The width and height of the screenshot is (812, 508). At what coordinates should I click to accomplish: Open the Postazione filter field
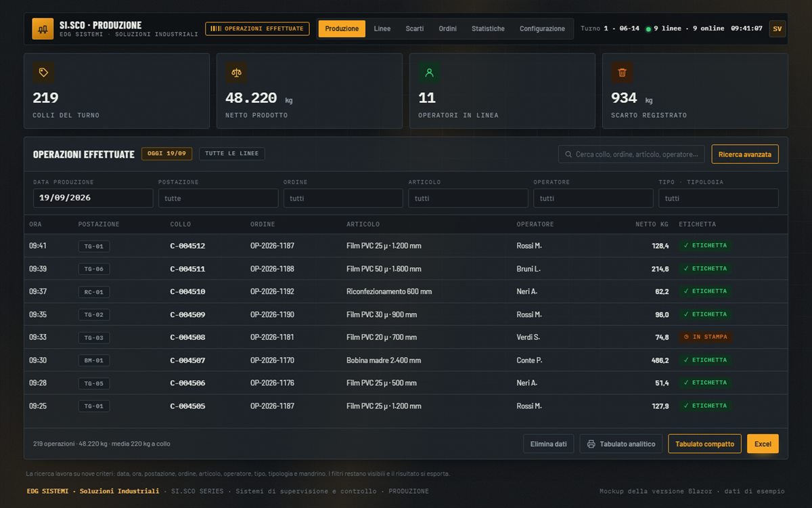[218, 198]
